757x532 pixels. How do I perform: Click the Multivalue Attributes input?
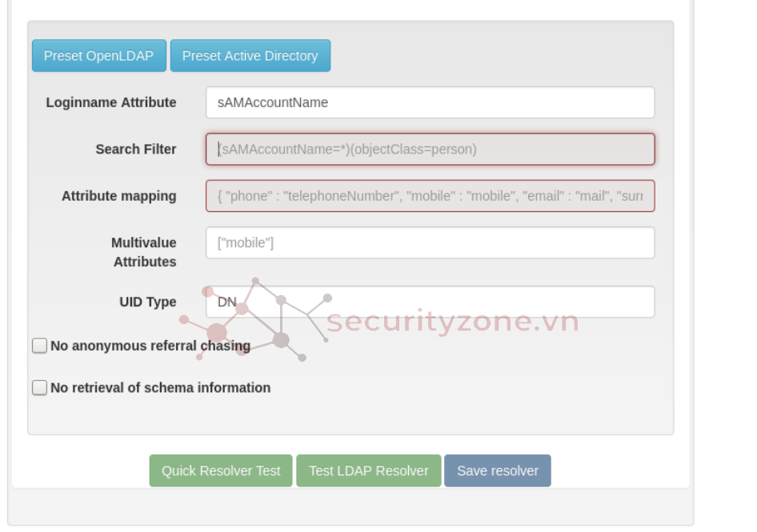click(x=430, y=243)
